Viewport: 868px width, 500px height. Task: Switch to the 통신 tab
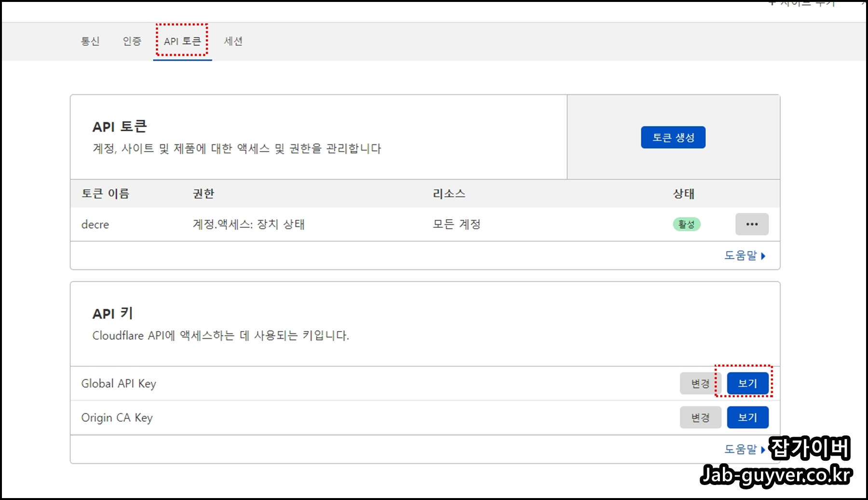(91, 41)
